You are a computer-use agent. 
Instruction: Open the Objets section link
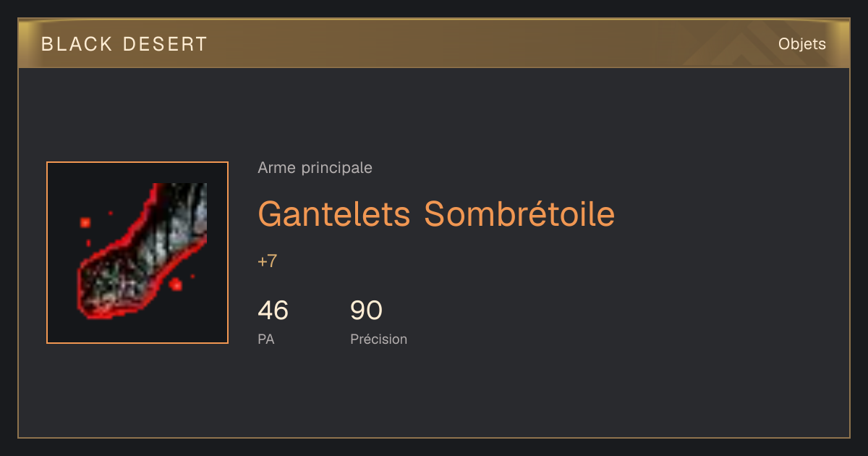coord(802,44)
